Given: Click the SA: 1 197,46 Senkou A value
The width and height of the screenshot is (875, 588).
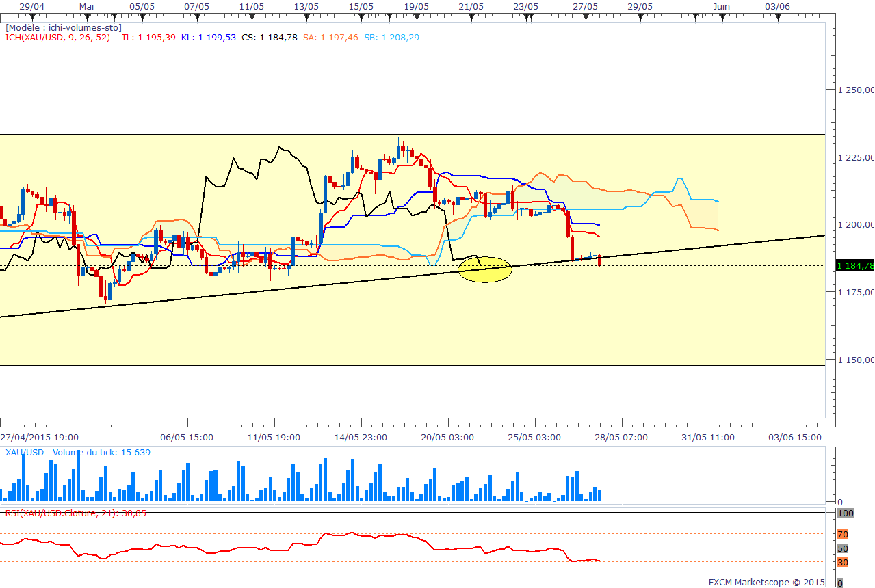Looking at the screenshot, I should click(330, 38).
